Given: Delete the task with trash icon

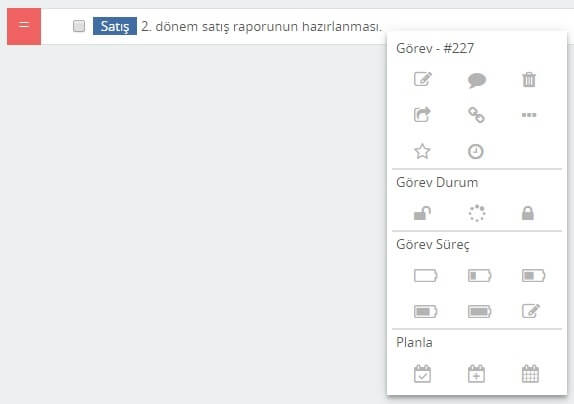Looking at the screenshot, I should [529, 79].
